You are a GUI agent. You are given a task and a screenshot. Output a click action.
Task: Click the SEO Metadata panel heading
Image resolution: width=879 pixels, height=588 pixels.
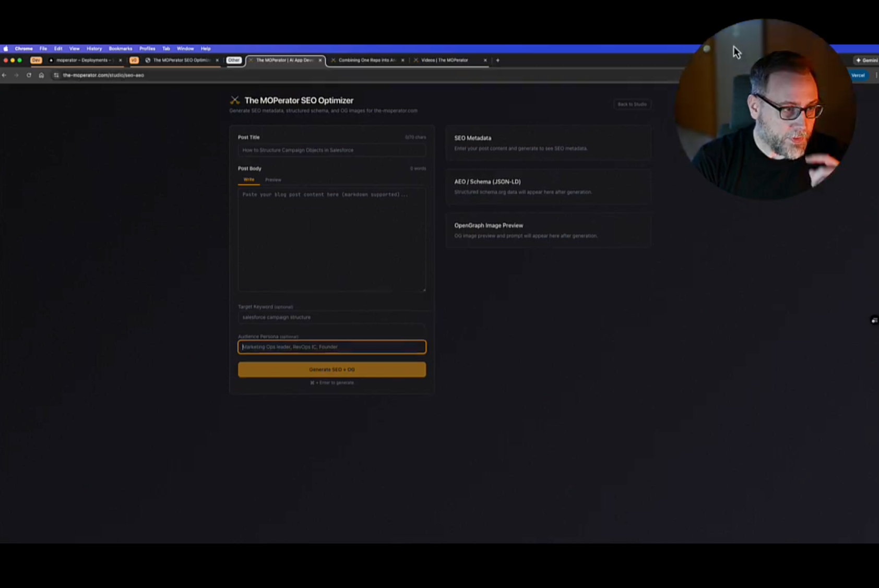coord(472,138)
